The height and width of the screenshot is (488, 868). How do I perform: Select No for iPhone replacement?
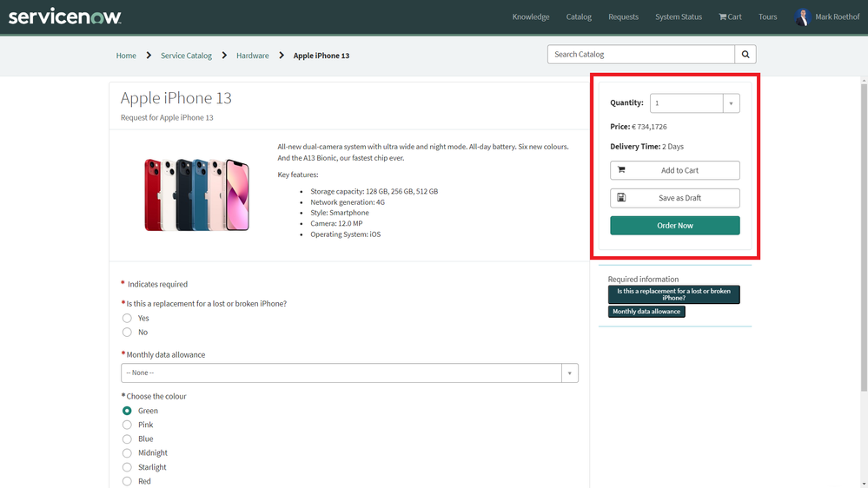pos(128,333)
